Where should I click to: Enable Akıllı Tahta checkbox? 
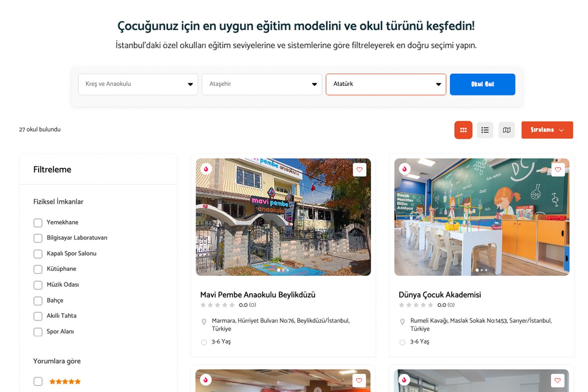pyautogui.click(x=38, y=316)
